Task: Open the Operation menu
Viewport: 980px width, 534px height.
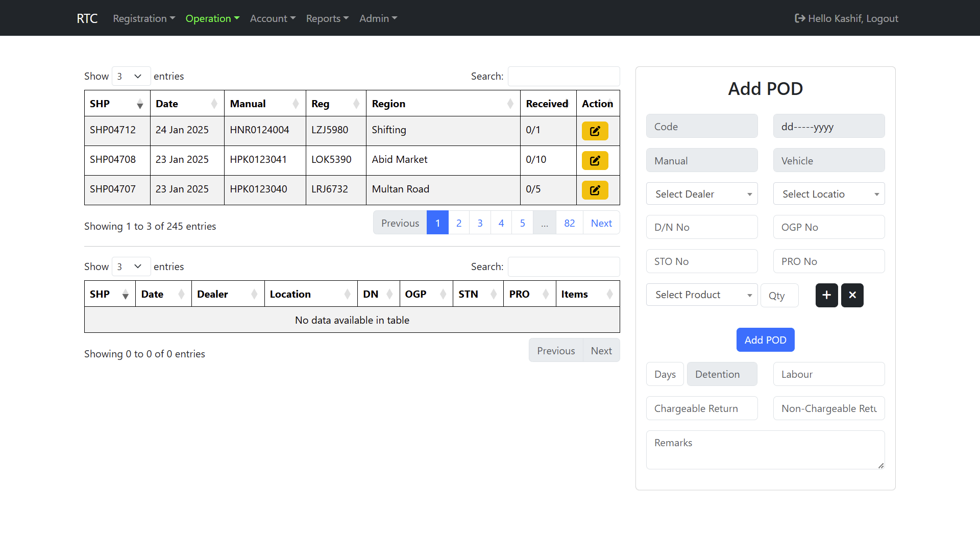Action: pos(212,18)
